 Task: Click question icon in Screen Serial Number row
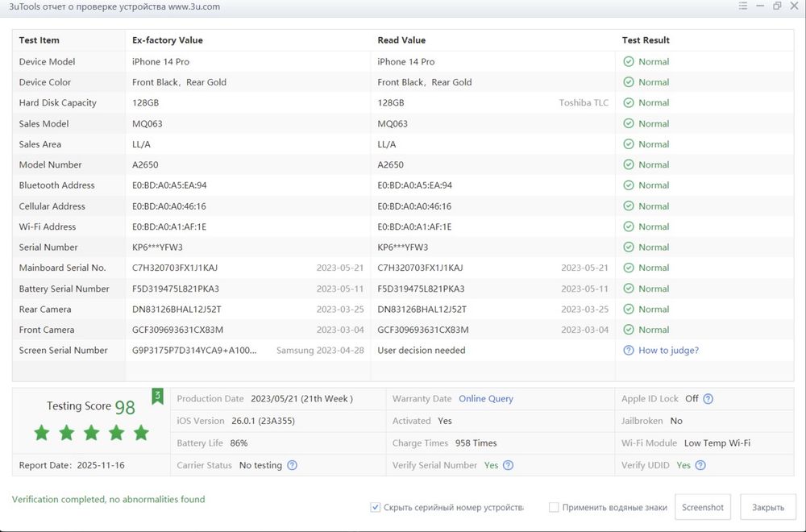click(629, 351)
